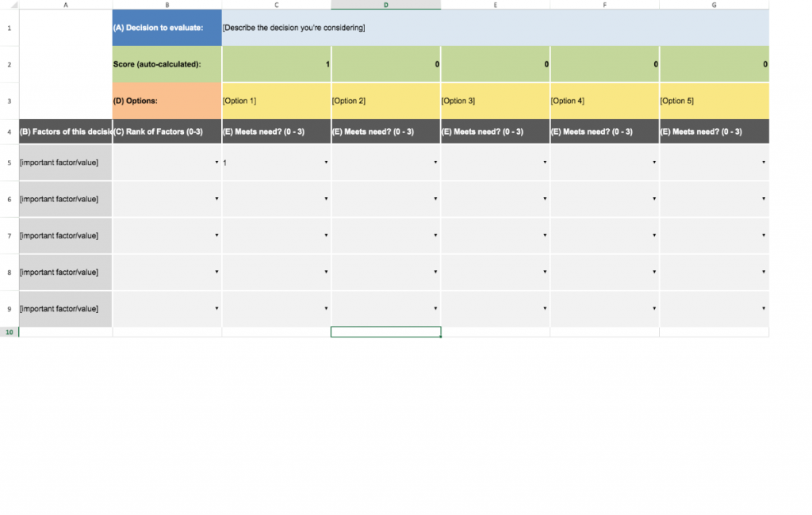The height and width of the screenshot is (515, 812).
Task: Select column D header
Action: click(385, 5)
